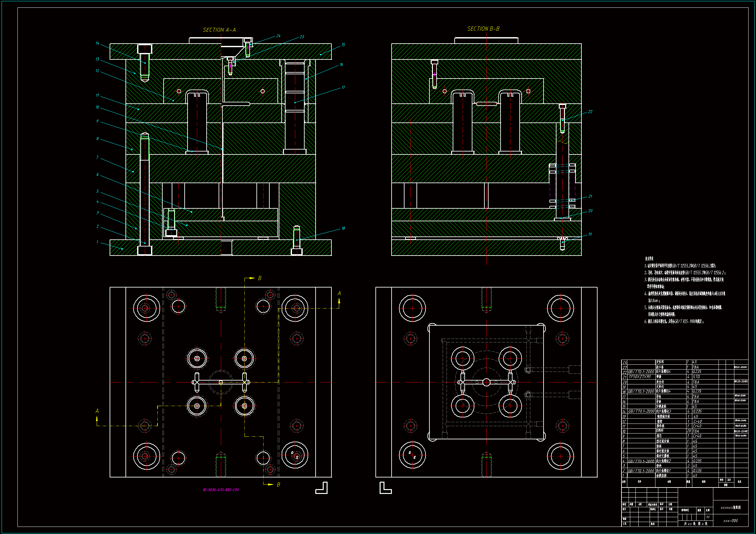756x534 pixels.
Task: Click parts list row 24 material cell '45'
Action: coord(695,362)
